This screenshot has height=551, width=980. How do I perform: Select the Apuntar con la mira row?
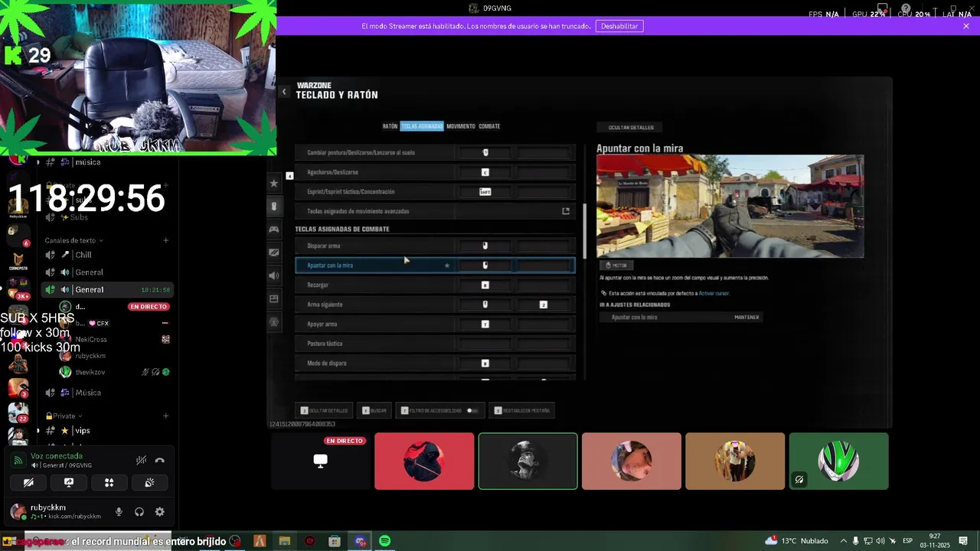tap(435, 266)
